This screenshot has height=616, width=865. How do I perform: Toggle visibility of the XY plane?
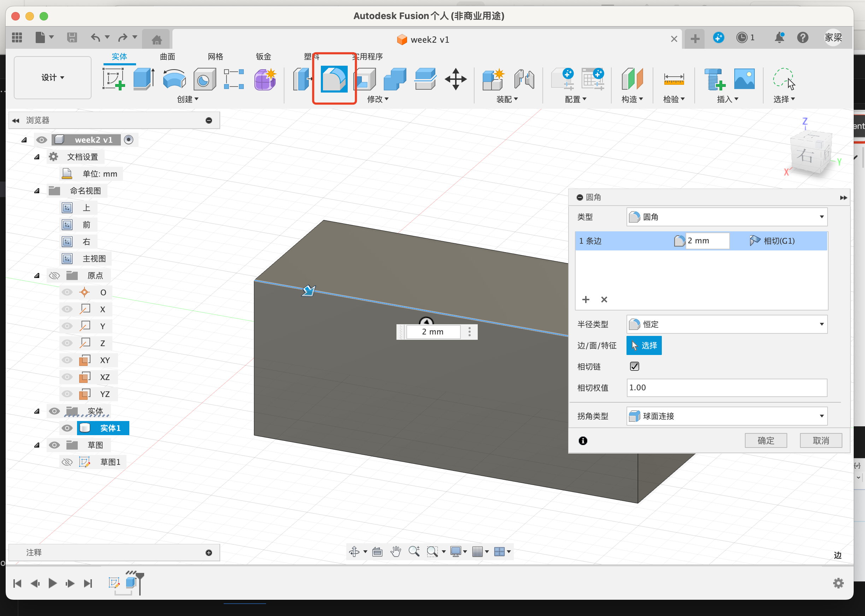[67, 360]
